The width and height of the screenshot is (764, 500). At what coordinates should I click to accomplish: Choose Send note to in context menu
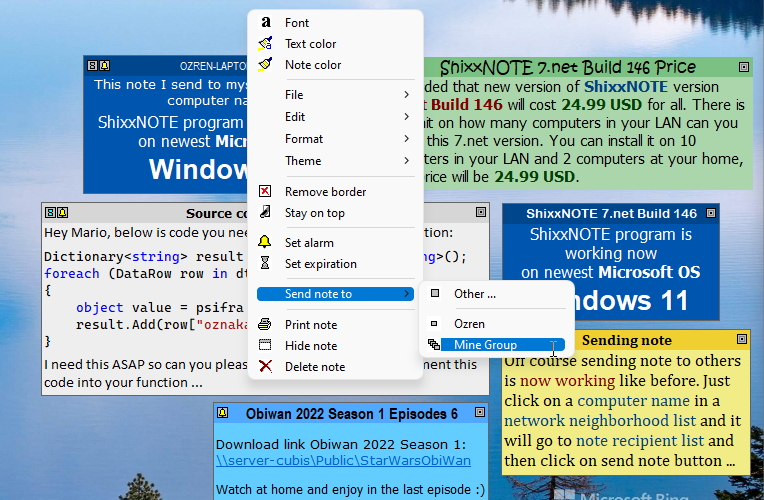point(335,294)
